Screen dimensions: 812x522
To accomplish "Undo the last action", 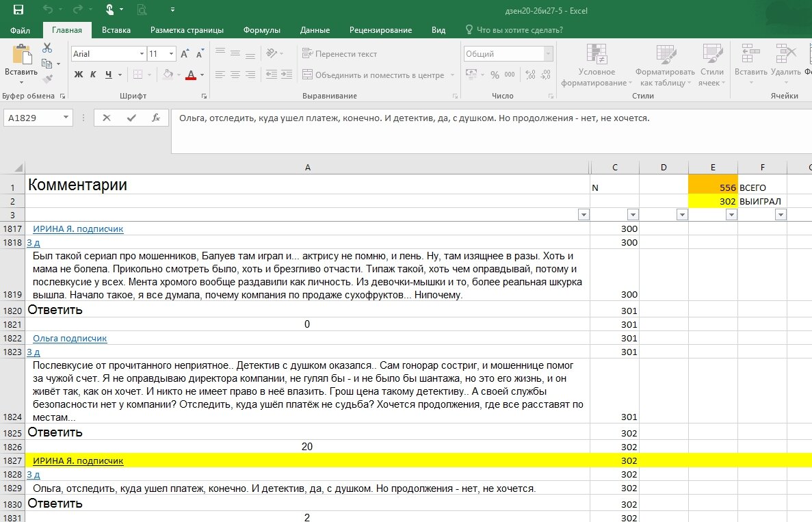I will pos(48,10).
